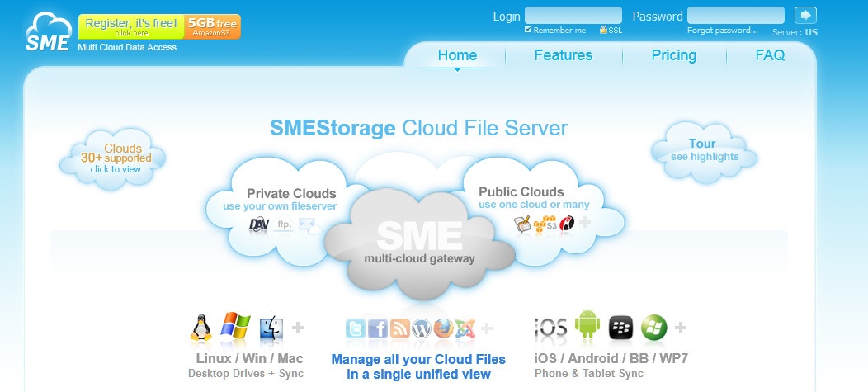
Task: Click the plus sign after Joomla icon
Action: pyautogui.click(x=487, y=328)
